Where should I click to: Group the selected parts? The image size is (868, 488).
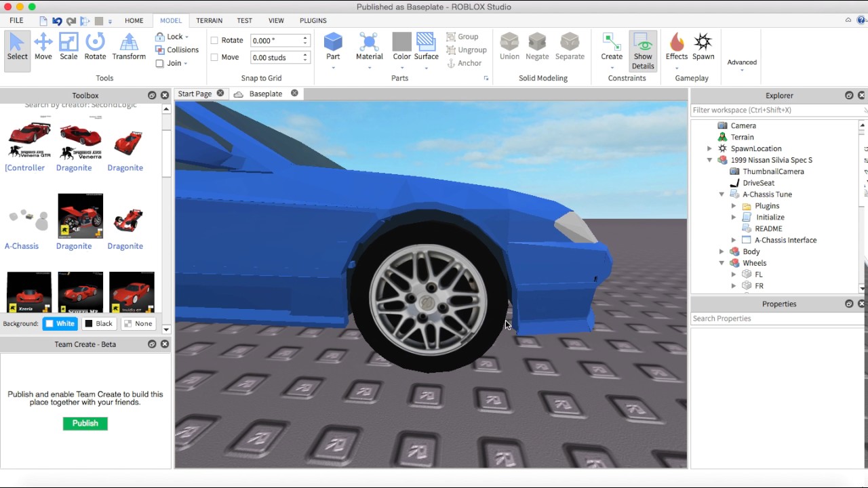click(x=462, y=37)
